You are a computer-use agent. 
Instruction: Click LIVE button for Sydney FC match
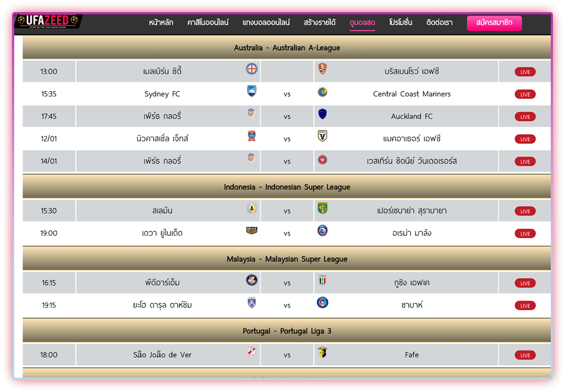525,94
